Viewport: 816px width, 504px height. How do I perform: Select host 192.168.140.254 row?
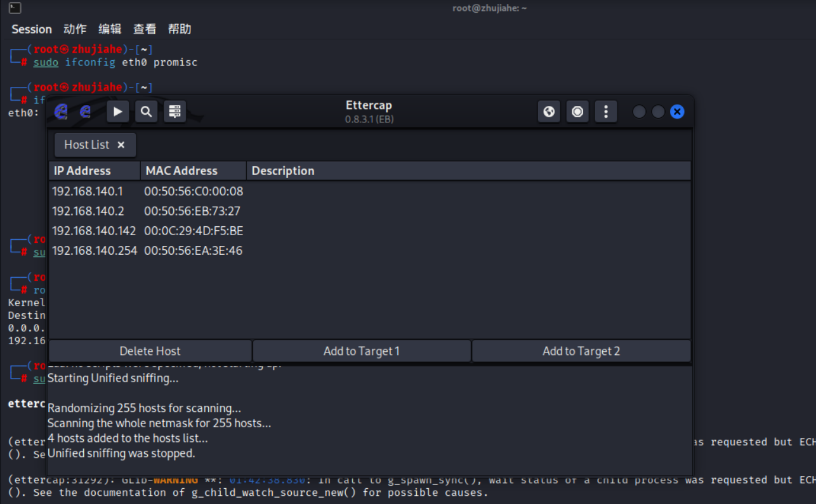[369, 250]
